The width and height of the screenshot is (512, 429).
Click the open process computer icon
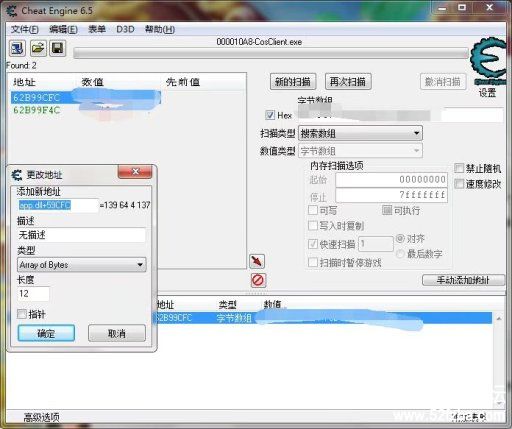pyautogui.click(x=17, y=48)
